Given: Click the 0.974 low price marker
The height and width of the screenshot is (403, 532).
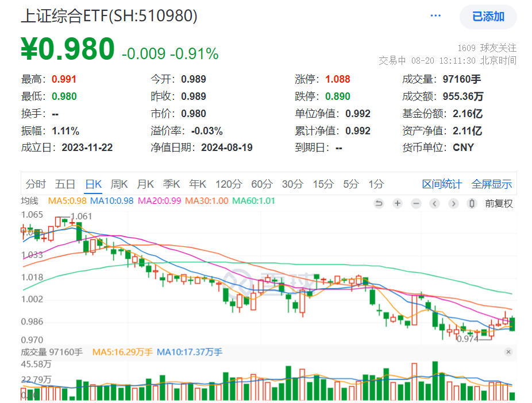Looking at the screenshot, I should pos(468,339).
